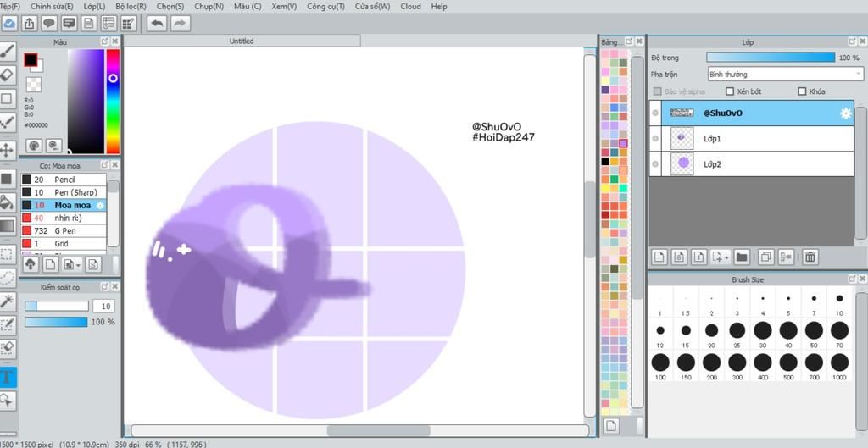The image size is (868, 448).
Task: Select the Bucket fill tool
Action: [x=7, y=202]
